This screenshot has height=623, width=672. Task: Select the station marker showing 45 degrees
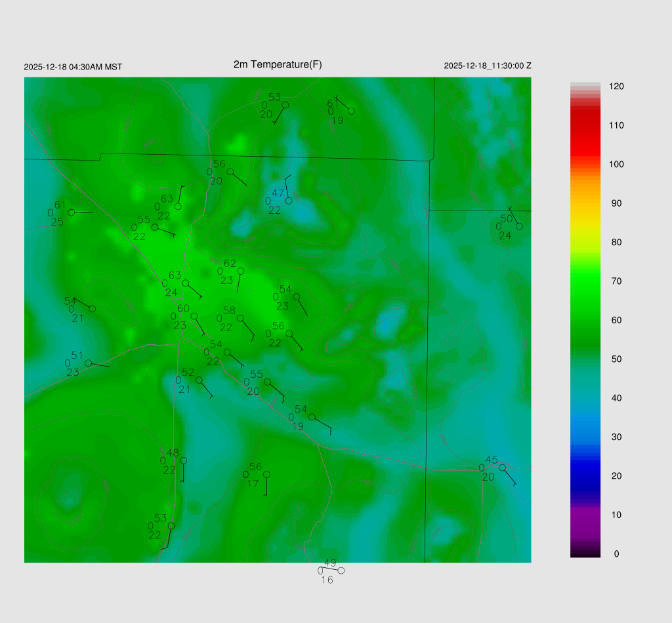coord(502,468)
